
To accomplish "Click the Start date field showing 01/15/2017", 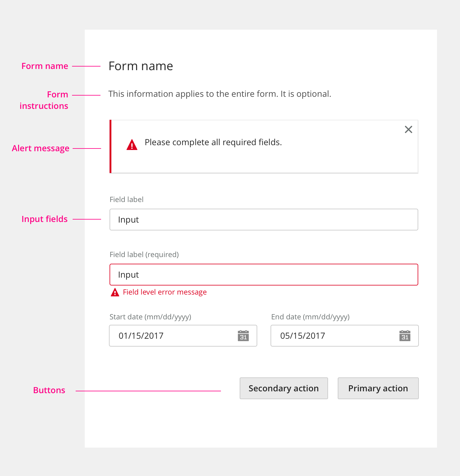I will coord(172,336).
